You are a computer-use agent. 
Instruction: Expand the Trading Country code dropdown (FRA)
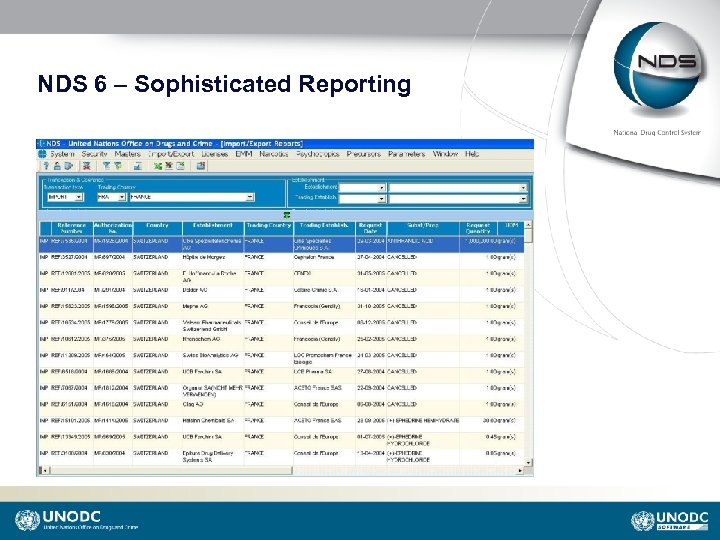pos(122,197)
